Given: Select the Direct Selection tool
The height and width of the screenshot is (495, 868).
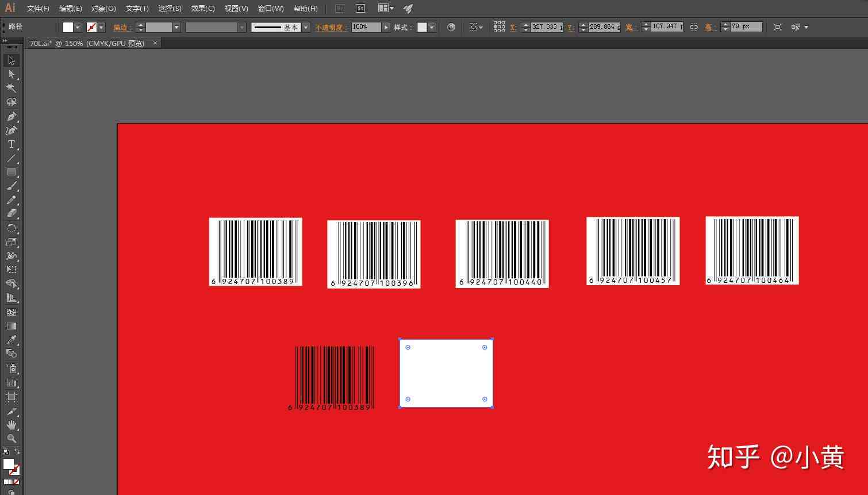Looking at the screenshot, I should (11, 74).
